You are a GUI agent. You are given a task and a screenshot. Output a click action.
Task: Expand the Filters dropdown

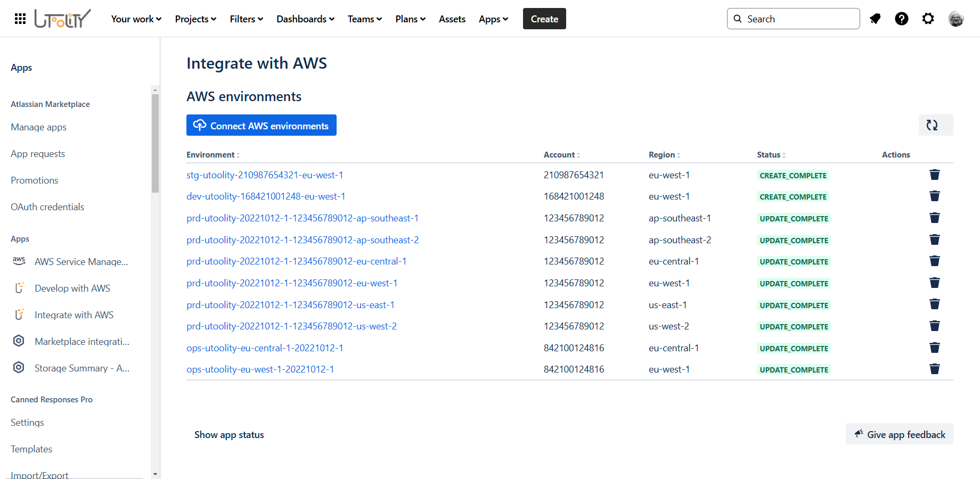pyautogui.click(x=247, y=19)
